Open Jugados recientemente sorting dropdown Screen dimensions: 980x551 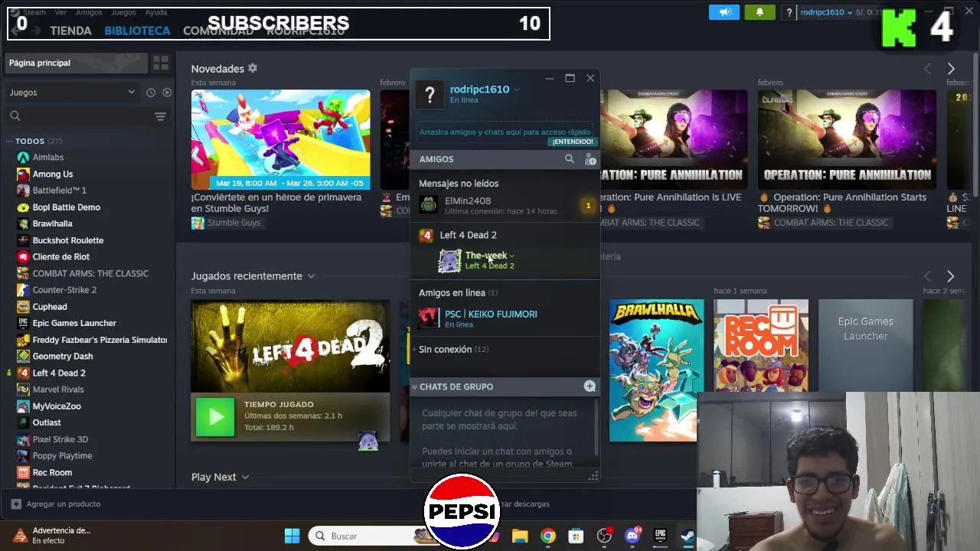311,275
